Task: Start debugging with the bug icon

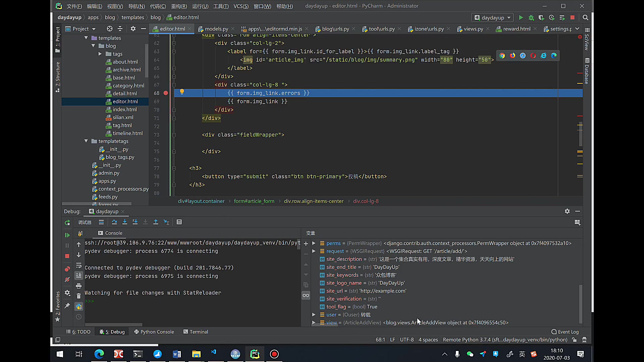Action: [x=531, y=17]
